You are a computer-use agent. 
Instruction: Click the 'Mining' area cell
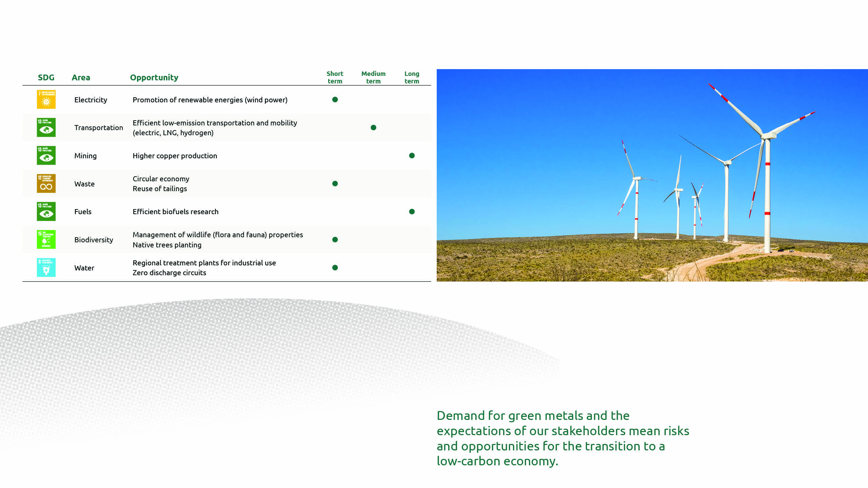(85, 156)
